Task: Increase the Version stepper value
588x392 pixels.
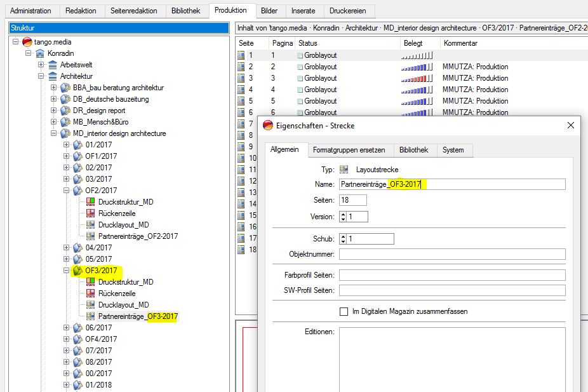Action: [x=344, y=214]
